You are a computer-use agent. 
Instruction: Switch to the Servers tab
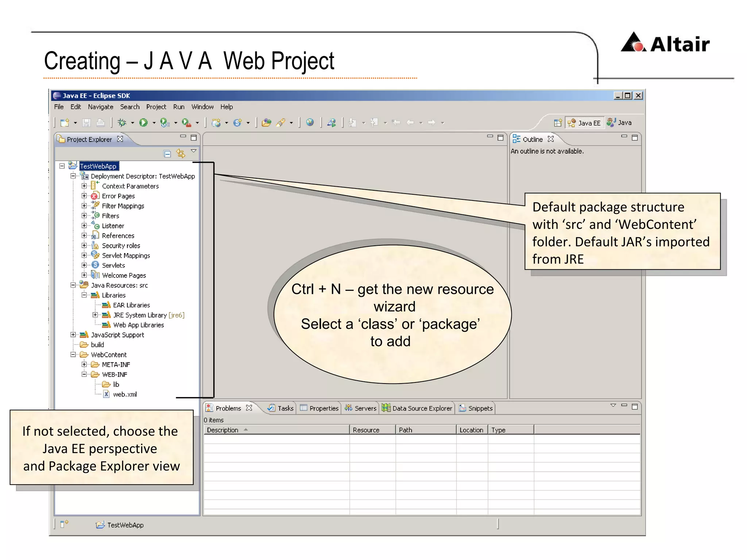click(x=361, y=408)
